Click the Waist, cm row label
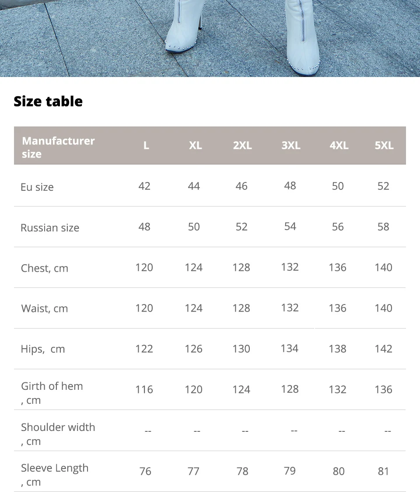This screenshot has height=504, width=420. click(44, 308)
